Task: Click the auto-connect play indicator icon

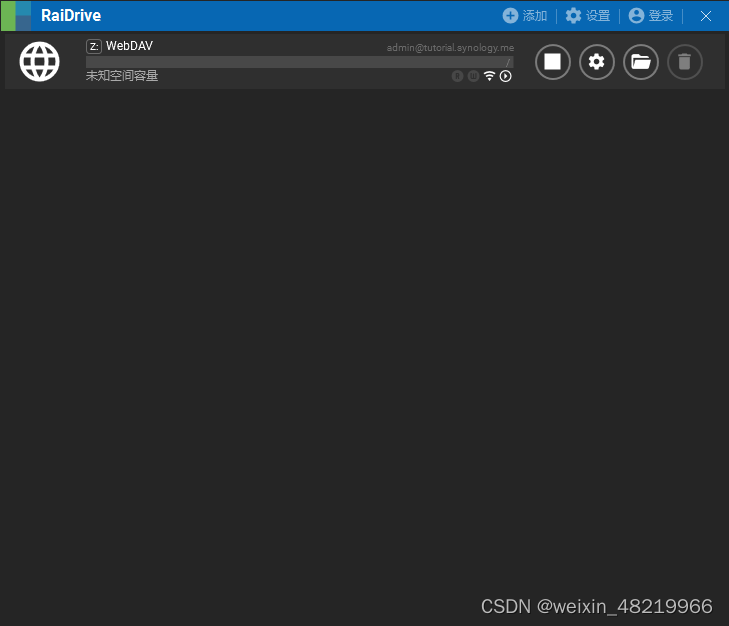Action: click(x=505, y=76)
